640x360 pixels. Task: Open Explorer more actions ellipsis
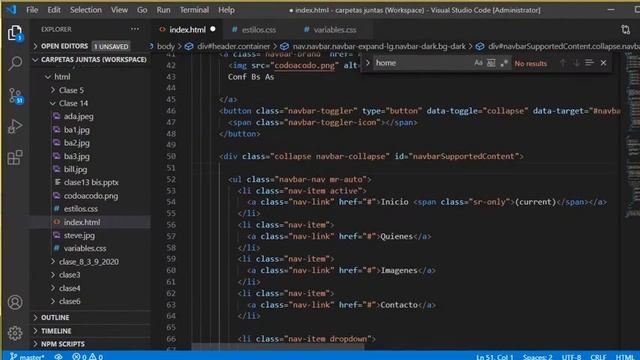click(135, 29)
